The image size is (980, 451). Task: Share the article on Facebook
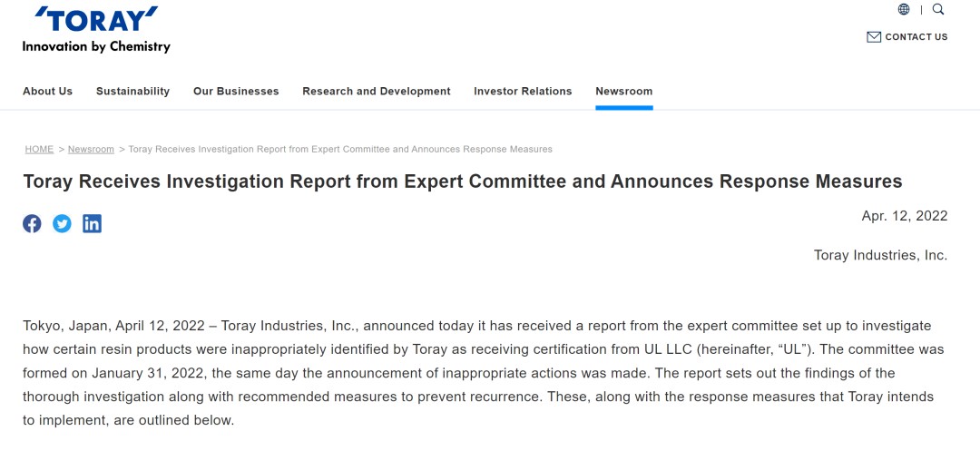click(32, 223)
